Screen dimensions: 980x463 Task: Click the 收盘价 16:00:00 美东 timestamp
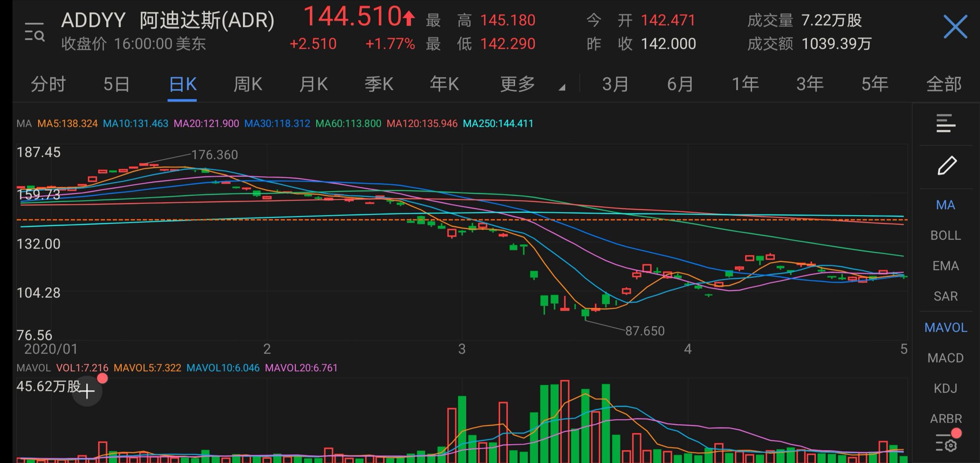click(133, 44)
